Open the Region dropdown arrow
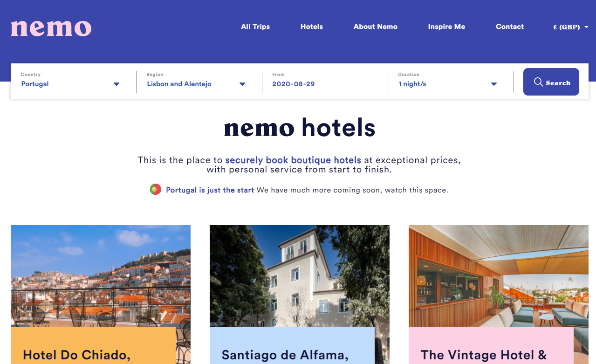Viewport: 596px width, 364px height. pyautogui.click(x=242, y=84)
